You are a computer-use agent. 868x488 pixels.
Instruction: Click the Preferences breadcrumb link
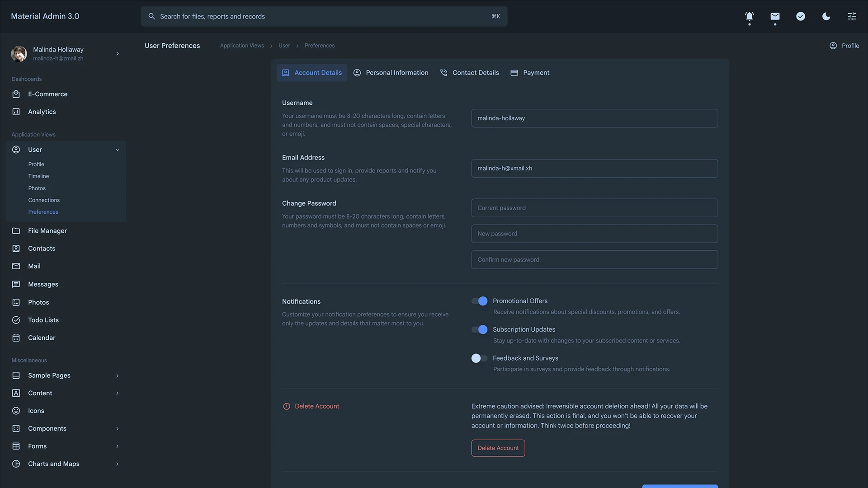[320, 46]
